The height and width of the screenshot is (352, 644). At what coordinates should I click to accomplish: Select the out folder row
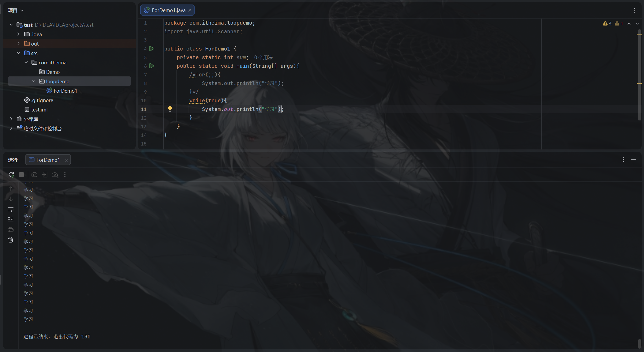69,43
